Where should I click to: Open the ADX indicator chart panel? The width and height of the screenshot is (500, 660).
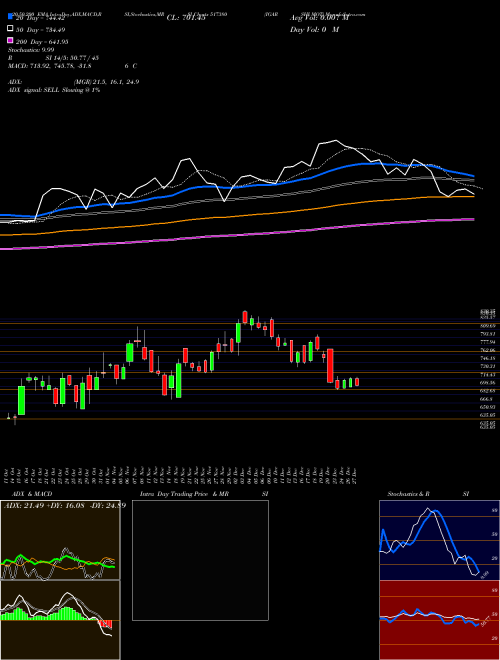[x=60, y=540]
